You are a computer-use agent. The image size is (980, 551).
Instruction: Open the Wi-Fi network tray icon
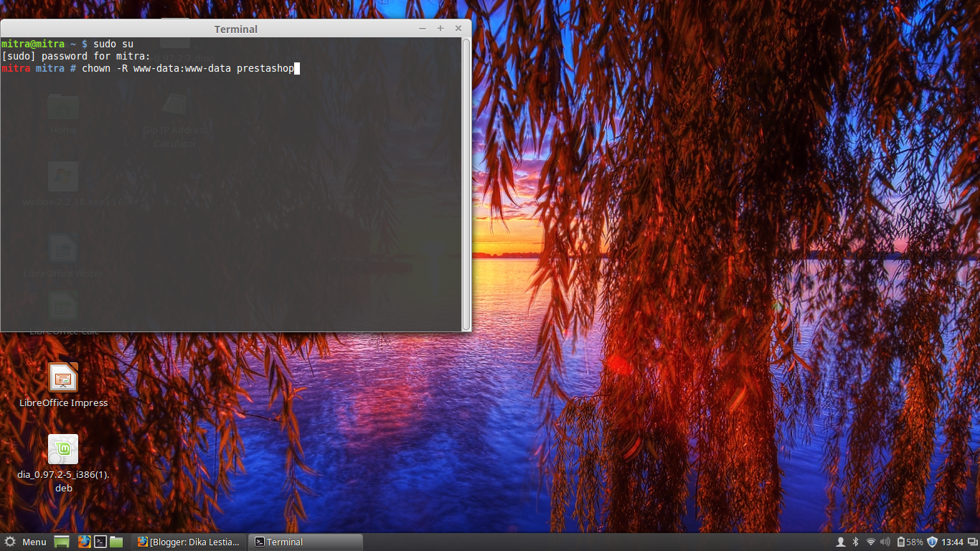point(871,542)
